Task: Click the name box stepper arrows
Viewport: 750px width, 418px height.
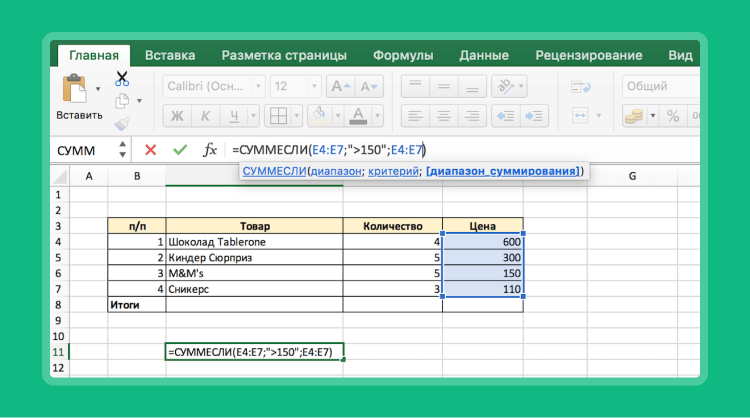Action: (x=122, y=150)
